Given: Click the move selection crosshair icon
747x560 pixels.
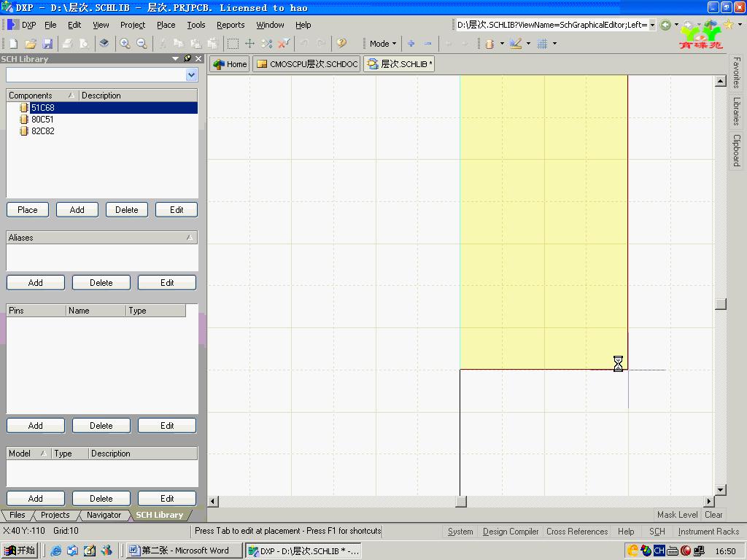Looking at the screenshot, I should click(x=249, y=44).
